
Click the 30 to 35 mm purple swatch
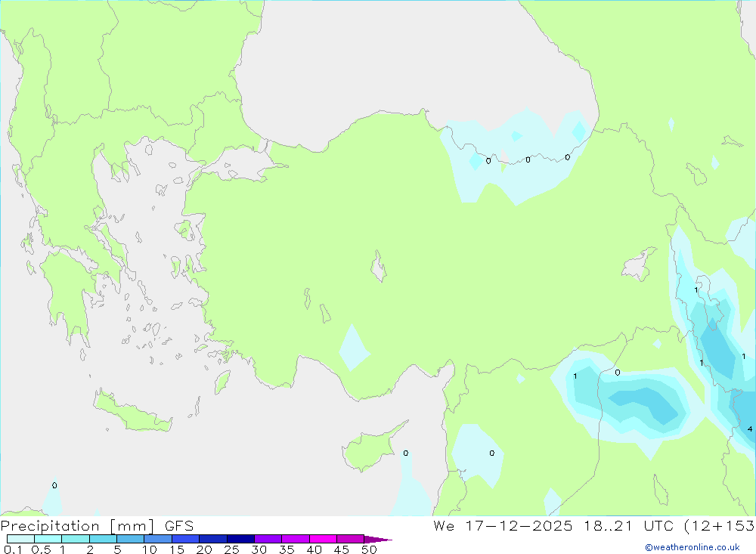pyautogui.click(x=268, y=539)
